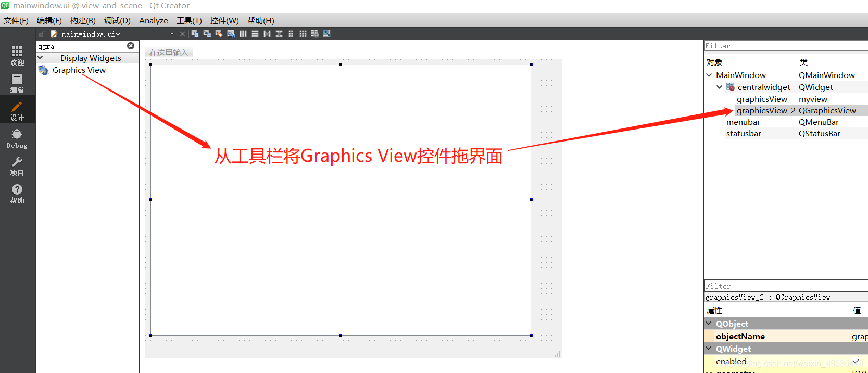This screenshot has width=868, height=373.
Task: Open the mainwindow.ui document dropdown
Action: 172,34
